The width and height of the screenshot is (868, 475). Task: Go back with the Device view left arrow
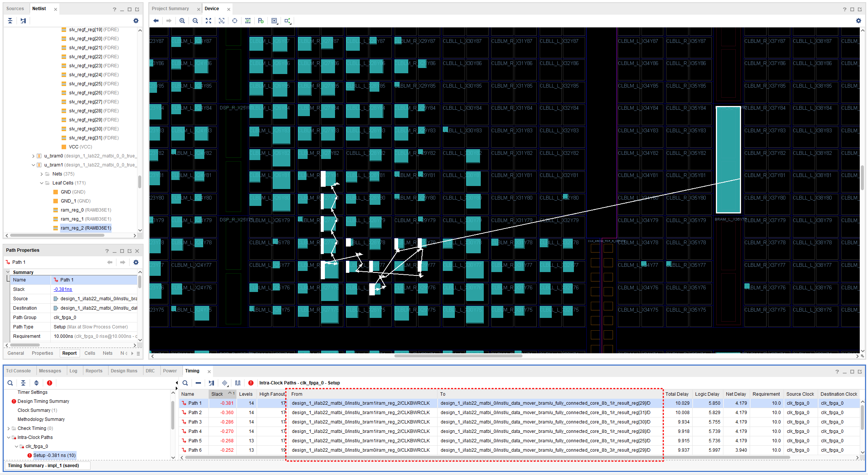click(x=156, y=21)
